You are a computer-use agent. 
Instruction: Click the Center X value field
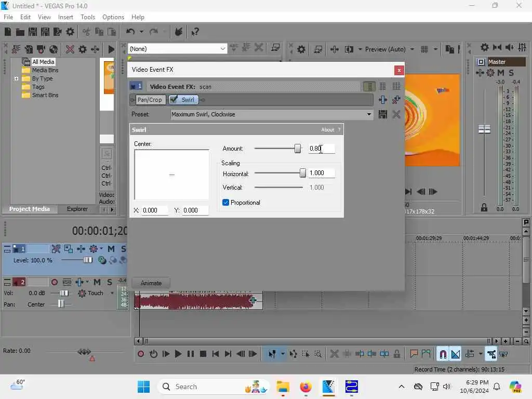pyautogui.click(x=155, y=210)
